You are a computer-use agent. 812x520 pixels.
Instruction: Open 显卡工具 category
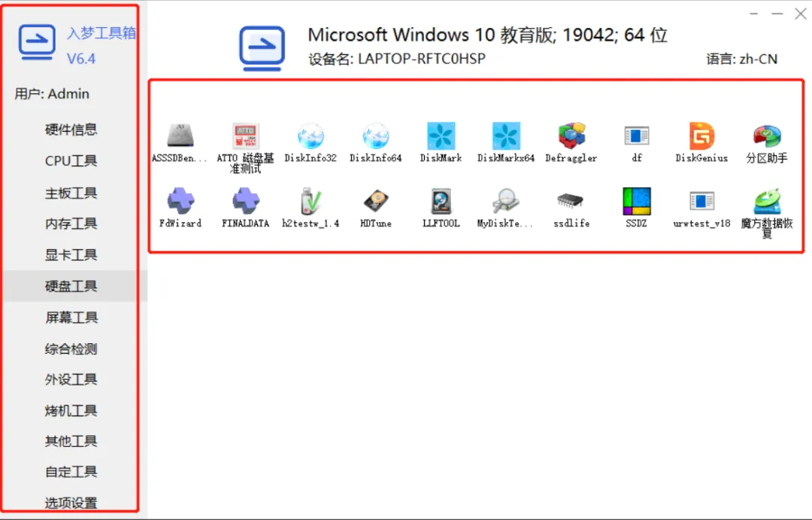[x=71, y=255]
